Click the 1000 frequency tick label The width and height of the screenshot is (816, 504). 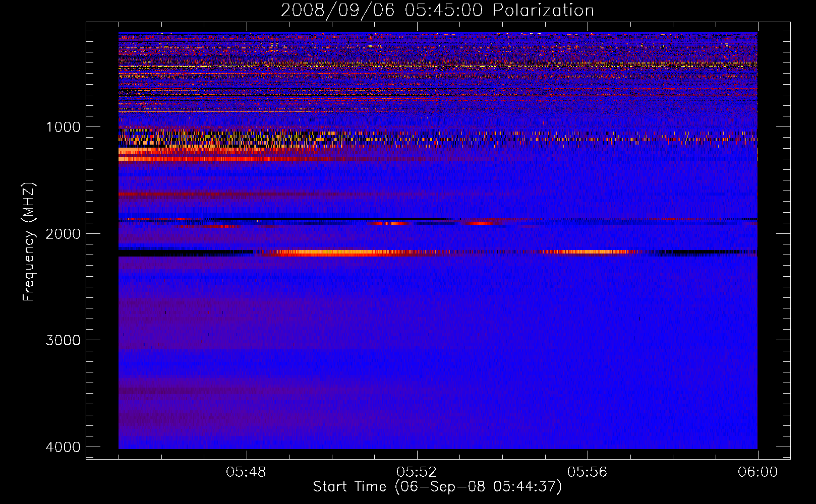pos(63,127)
